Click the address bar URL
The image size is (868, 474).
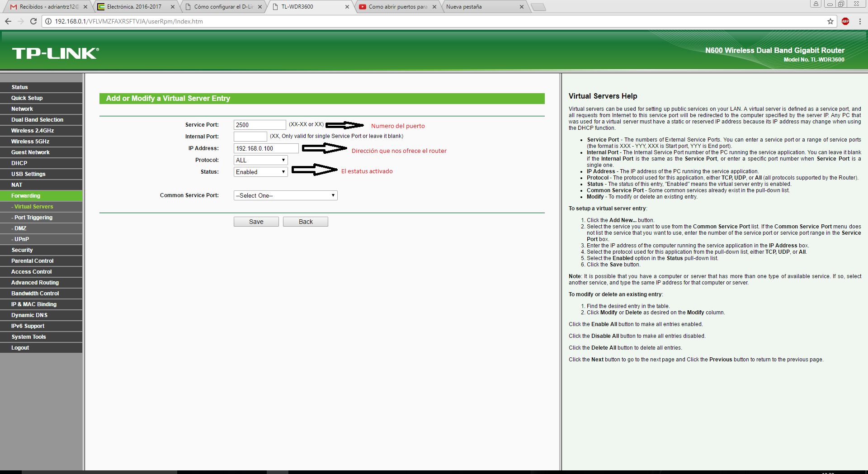tap(129, 21)
